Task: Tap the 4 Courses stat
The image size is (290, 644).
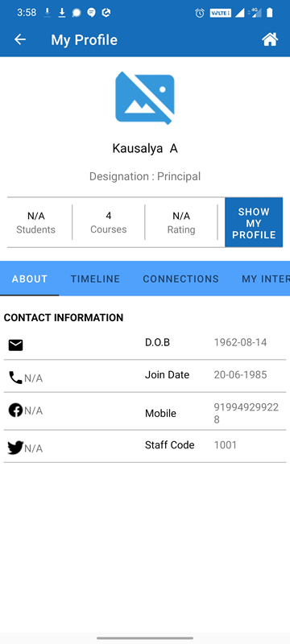Action: [109, 223]
